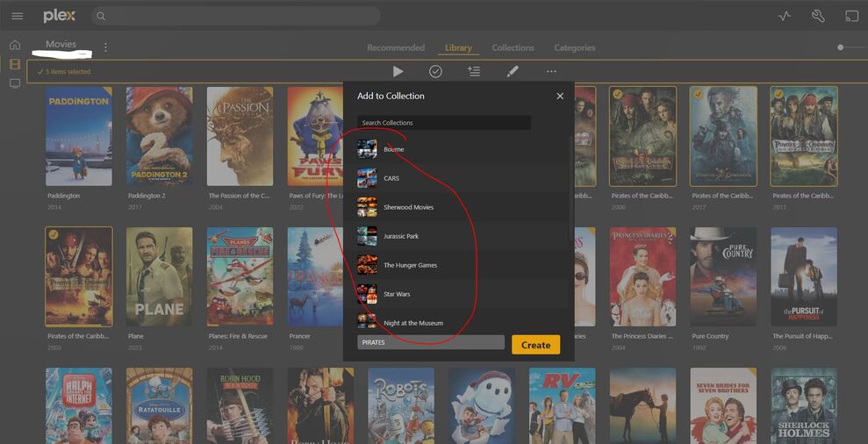Open the Prancer title link
Viewport: 868px width, 444px height.
point(299,337)
